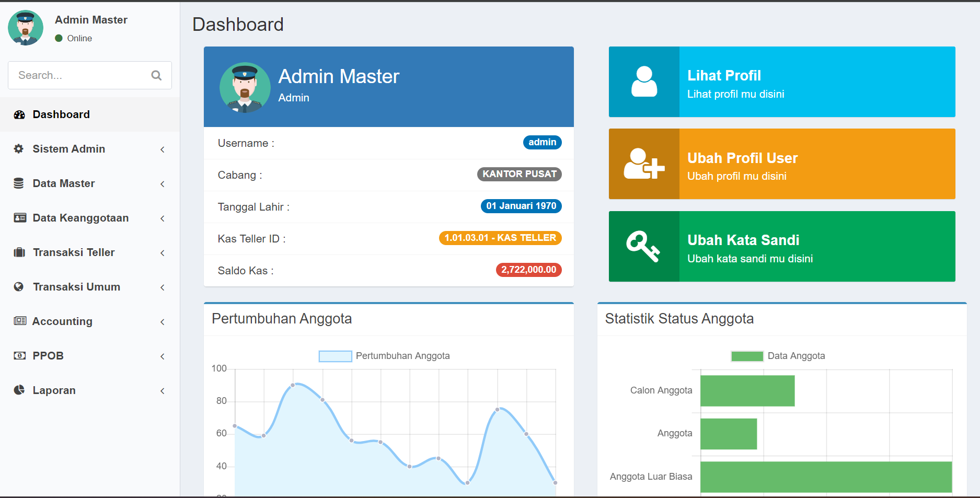Image resolution: width=980 pixels, height=498 pixels.
Task: Toggle Pertumbuhan Anggota legend swatch
Action: click(x=335, y=356)
